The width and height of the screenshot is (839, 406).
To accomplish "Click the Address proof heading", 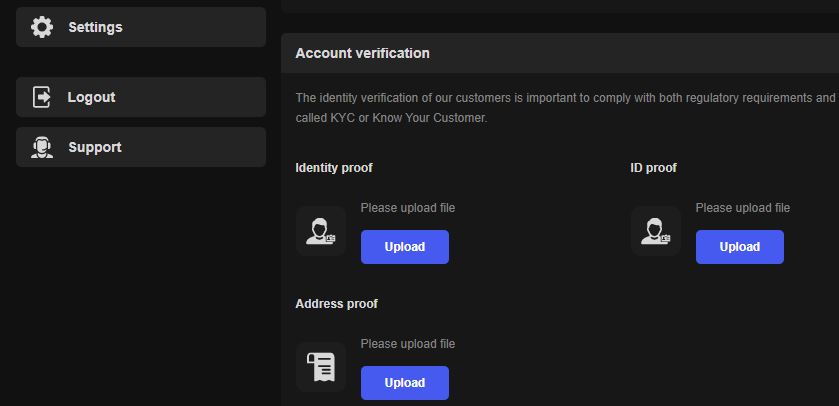I will [337, 304].
